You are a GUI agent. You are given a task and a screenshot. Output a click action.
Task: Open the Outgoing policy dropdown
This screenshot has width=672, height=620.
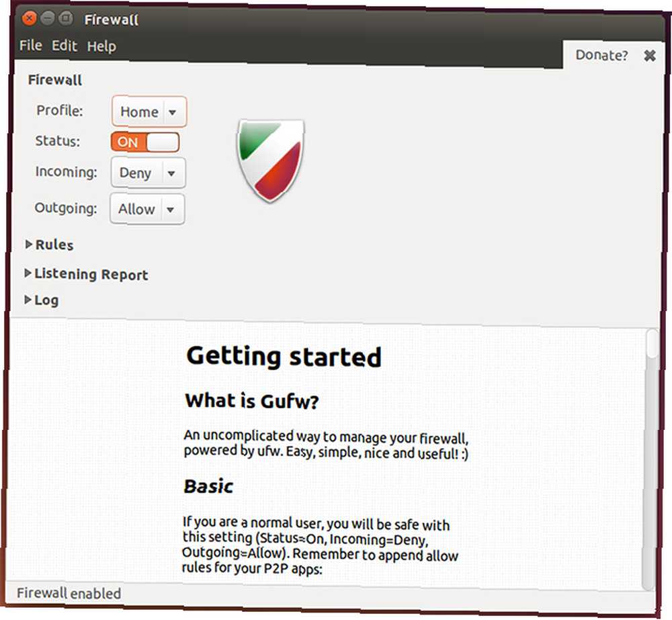click(x=147, y=209)
